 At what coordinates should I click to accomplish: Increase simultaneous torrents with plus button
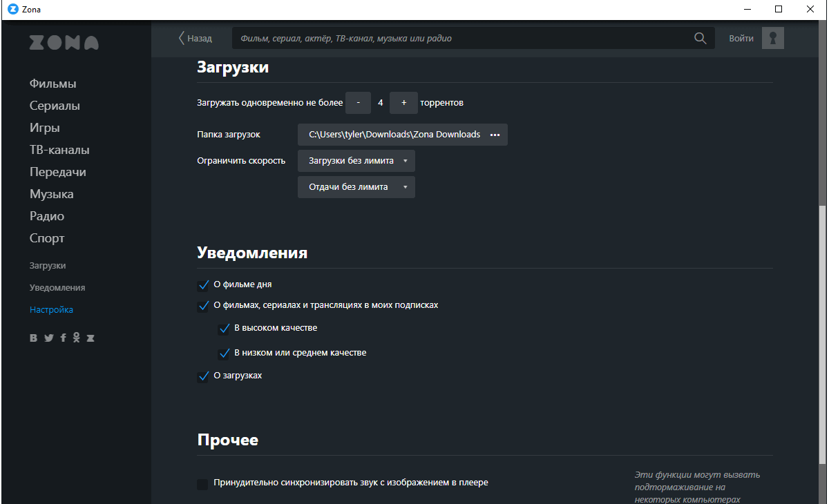403,103
